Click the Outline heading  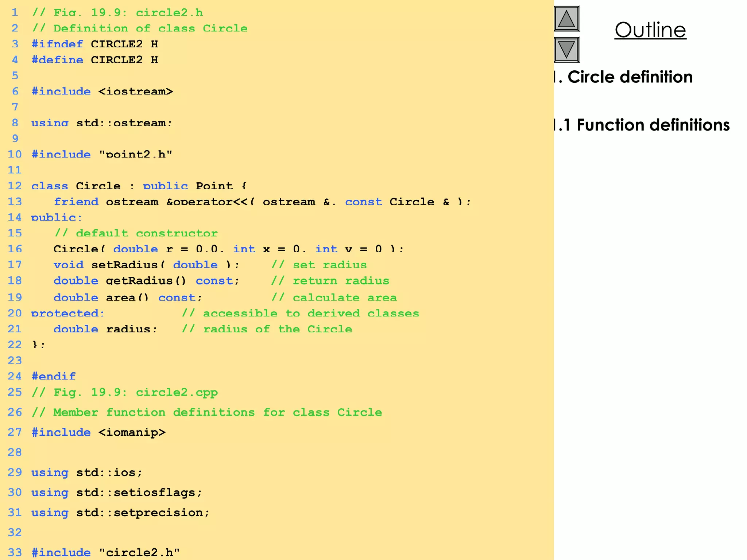[x=650, y=30]
